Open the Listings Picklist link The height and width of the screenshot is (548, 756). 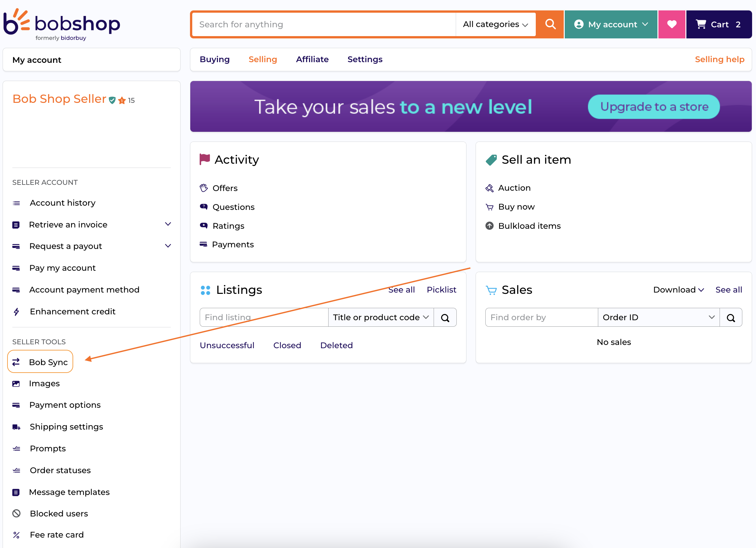click(441, 290)
